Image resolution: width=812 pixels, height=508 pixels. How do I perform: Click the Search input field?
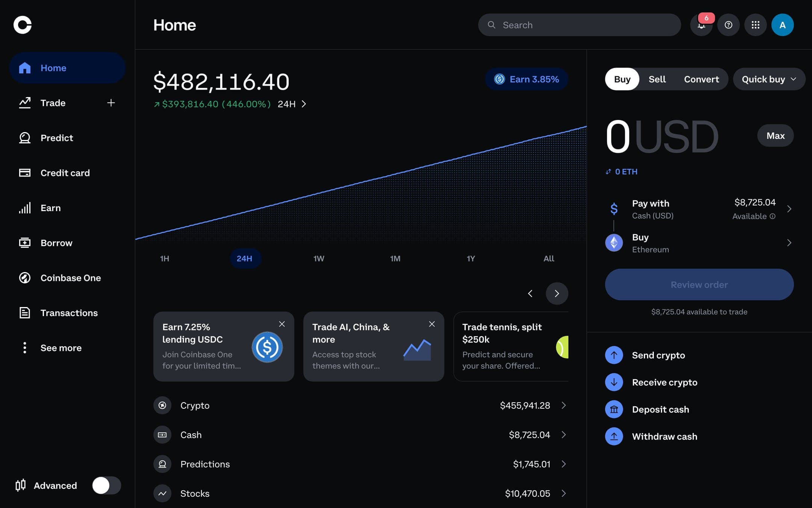pyautogui.click(x=579, y=25)
